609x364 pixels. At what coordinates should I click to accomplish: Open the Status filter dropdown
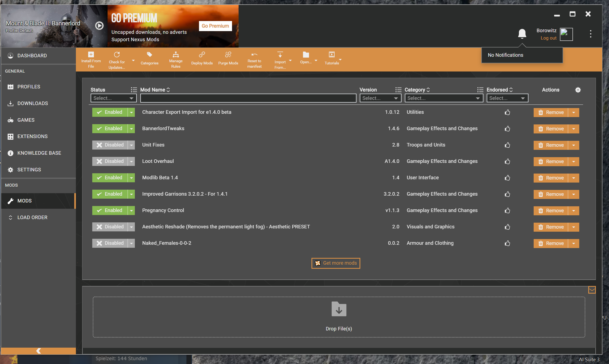click(114, 98)
